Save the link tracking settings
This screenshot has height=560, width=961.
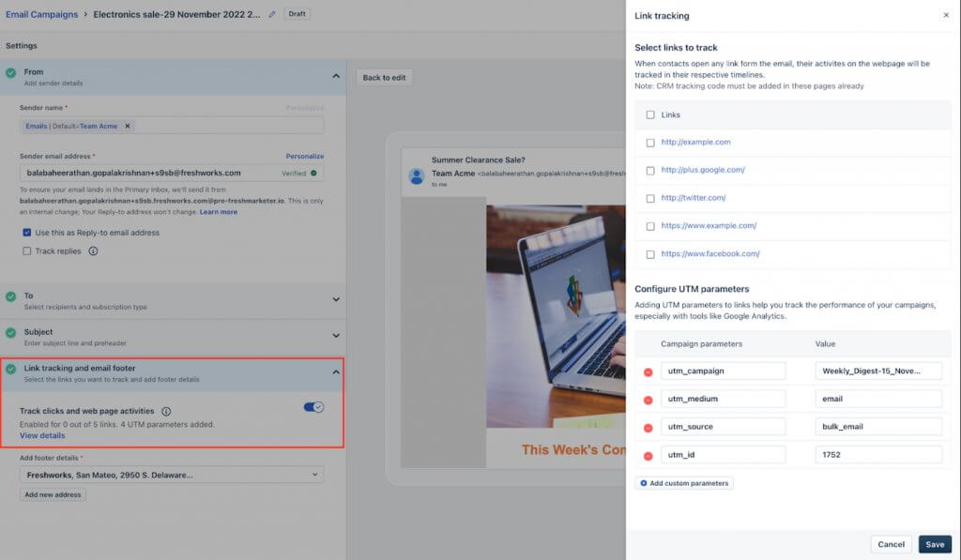tap(934, 544)
